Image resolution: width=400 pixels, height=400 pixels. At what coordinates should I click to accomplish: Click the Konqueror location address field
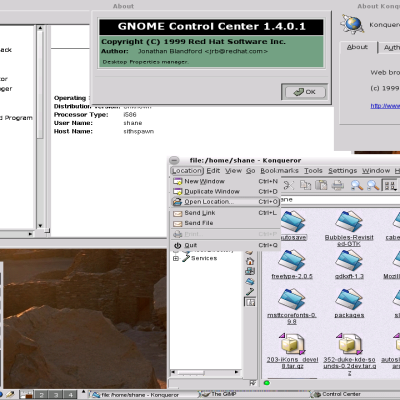pos(340,200)
